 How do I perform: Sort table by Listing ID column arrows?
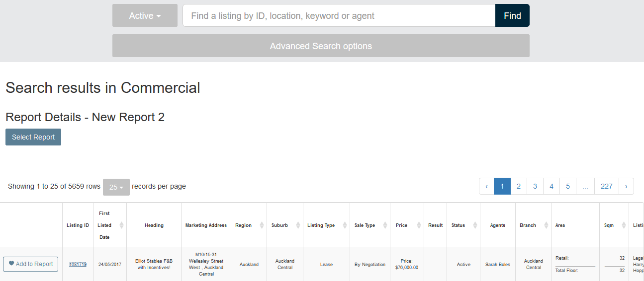point(78,225)
